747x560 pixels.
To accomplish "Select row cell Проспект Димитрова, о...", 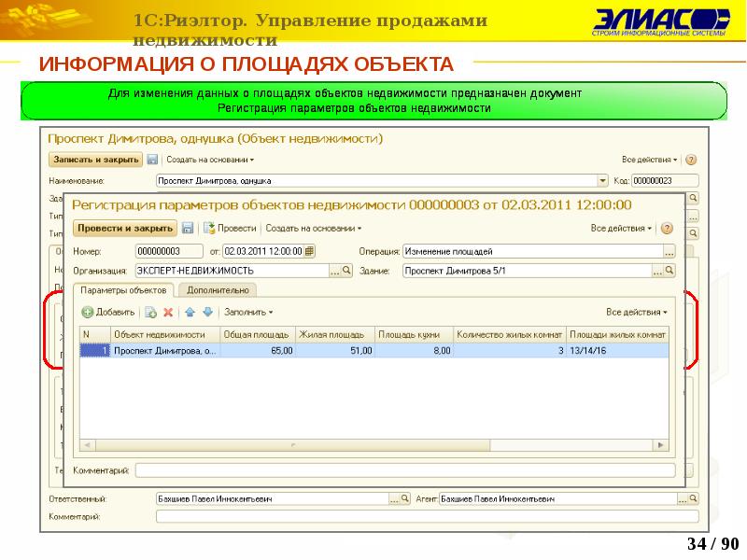I will coord(165,351).
